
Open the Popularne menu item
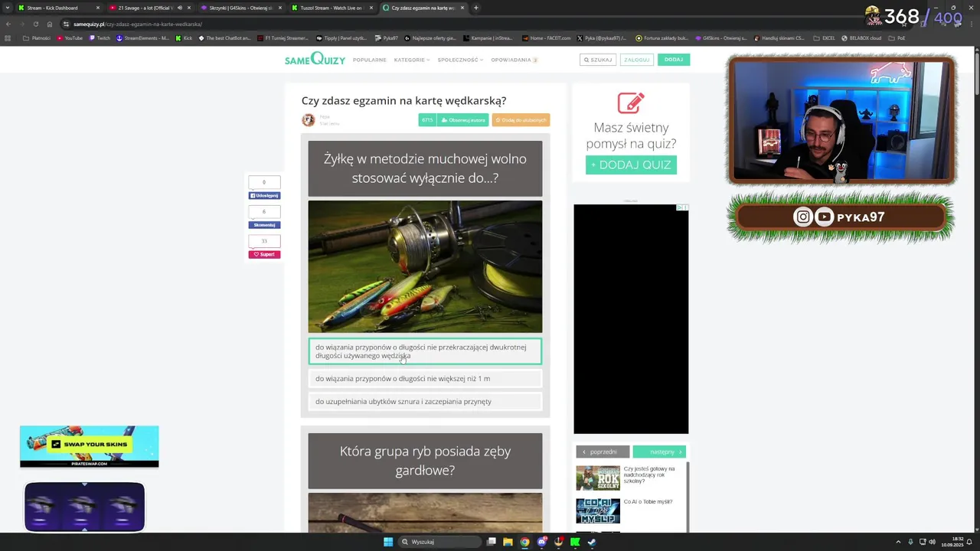(370, 60)
